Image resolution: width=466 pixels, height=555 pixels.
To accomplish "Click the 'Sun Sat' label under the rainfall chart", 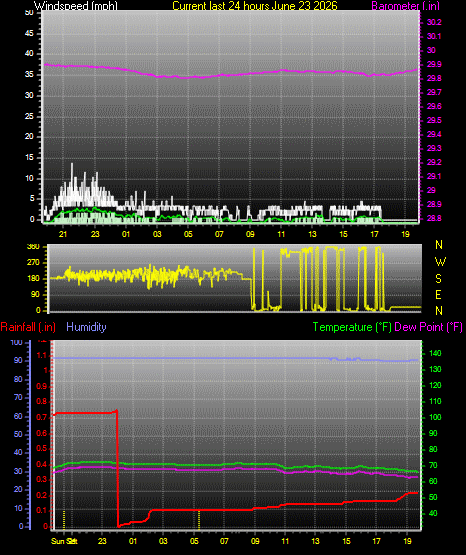I will 64,541.
